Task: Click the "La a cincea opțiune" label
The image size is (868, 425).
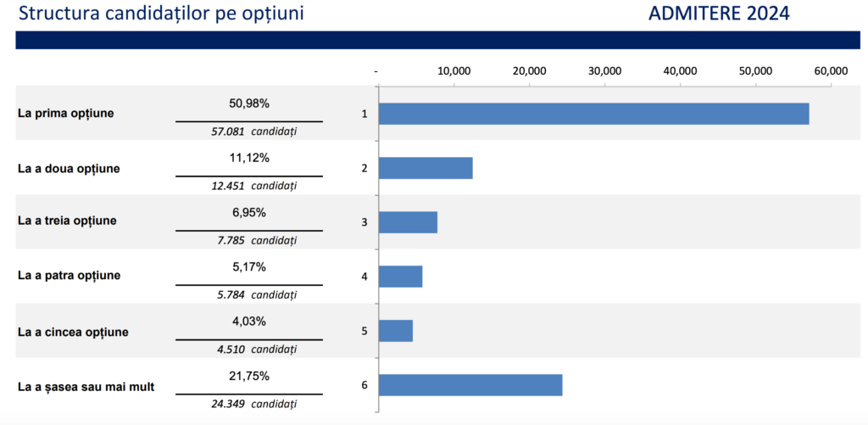Action: coord(73,332)
